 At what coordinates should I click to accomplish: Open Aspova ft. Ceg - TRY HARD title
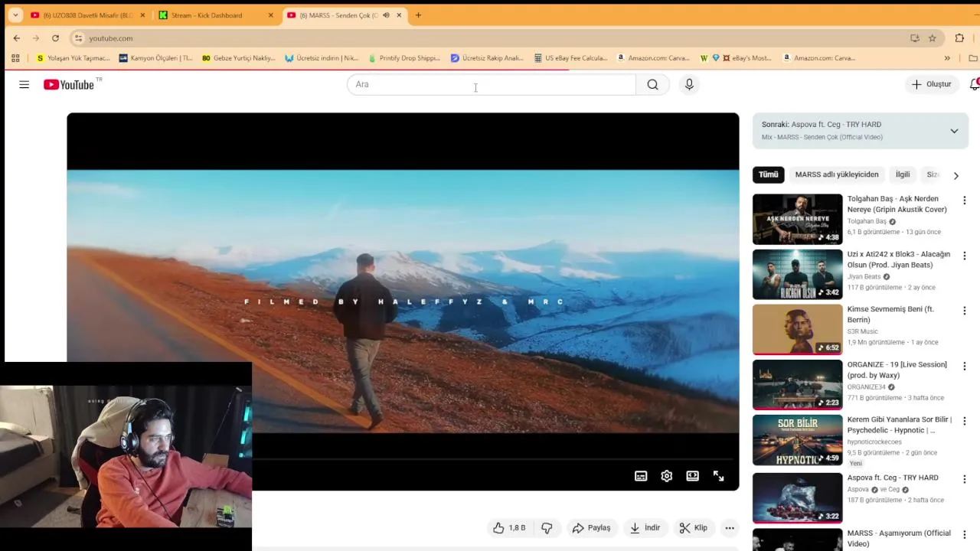click(893, 478)
